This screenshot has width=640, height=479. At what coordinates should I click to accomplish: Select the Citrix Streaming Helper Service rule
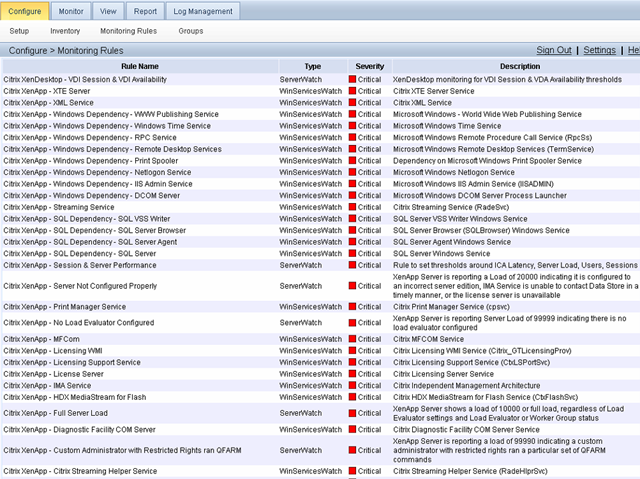click(80, 471)
